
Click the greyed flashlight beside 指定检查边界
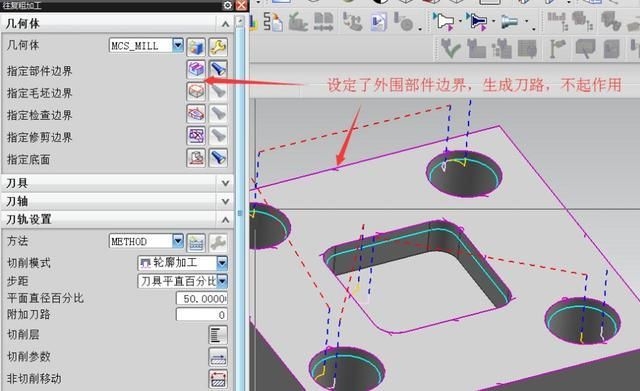tap(218, 113)
